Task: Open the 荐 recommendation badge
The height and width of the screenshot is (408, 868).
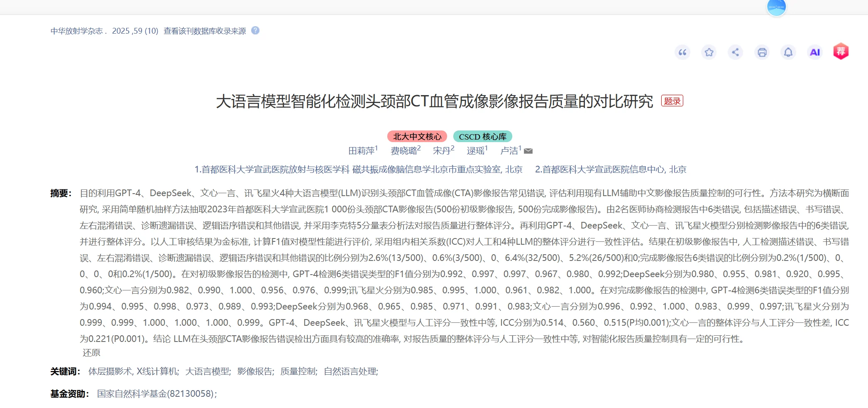Action: tap(840, 52)
